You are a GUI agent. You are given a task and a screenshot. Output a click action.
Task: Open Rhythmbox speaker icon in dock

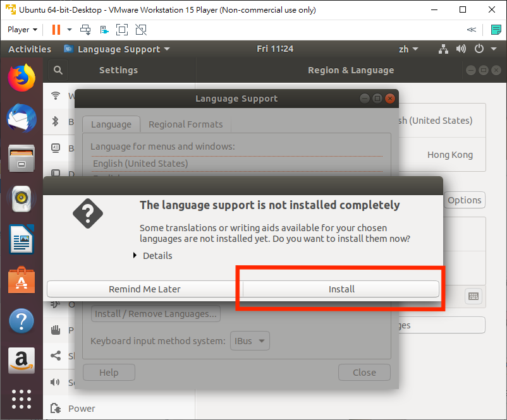[x=21, y=198]
